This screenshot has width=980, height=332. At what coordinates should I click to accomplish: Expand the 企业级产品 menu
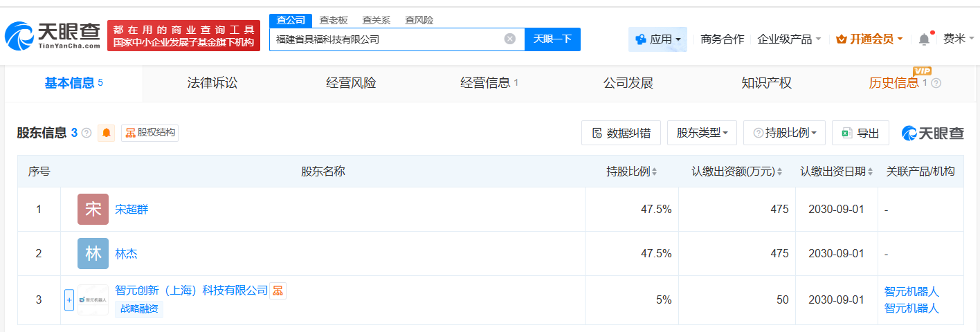click(x=789, y=39)
